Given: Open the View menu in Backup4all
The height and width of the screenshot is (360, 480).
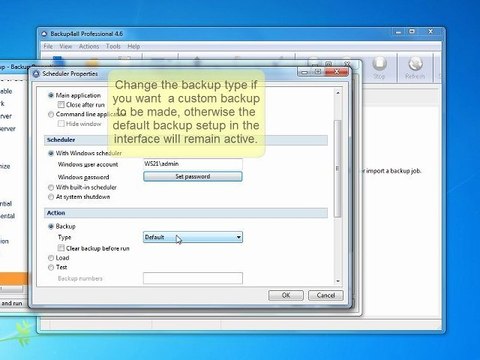Looking at the screenshot, I should pos(66,46).
